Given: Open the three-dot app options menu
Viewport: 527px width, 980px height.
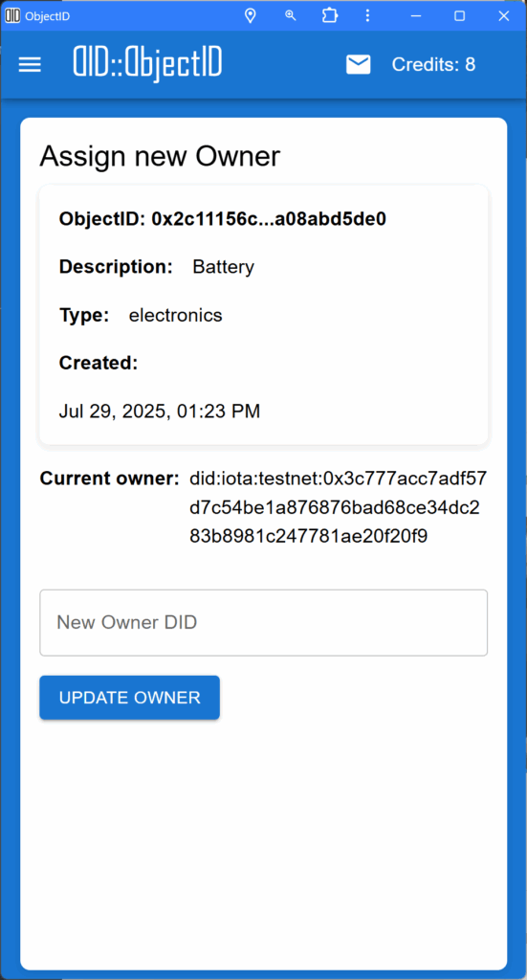Looking at the screenshot, I should pos(367,16).
